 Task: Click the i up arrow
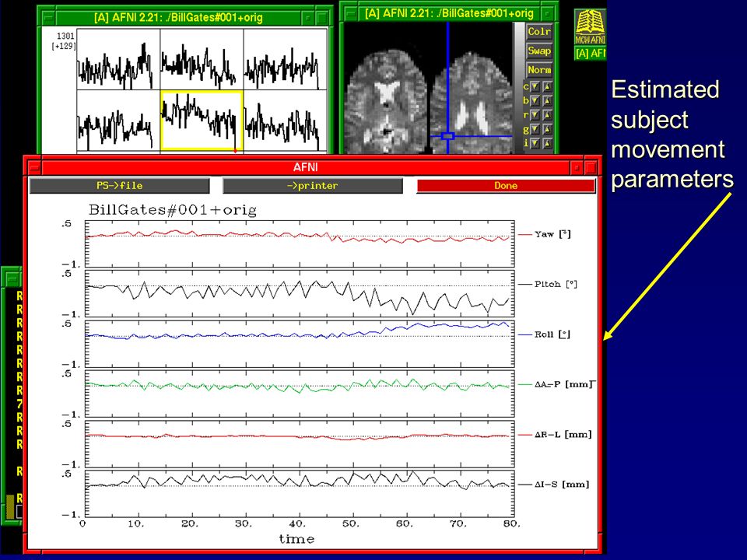point(547,143)
